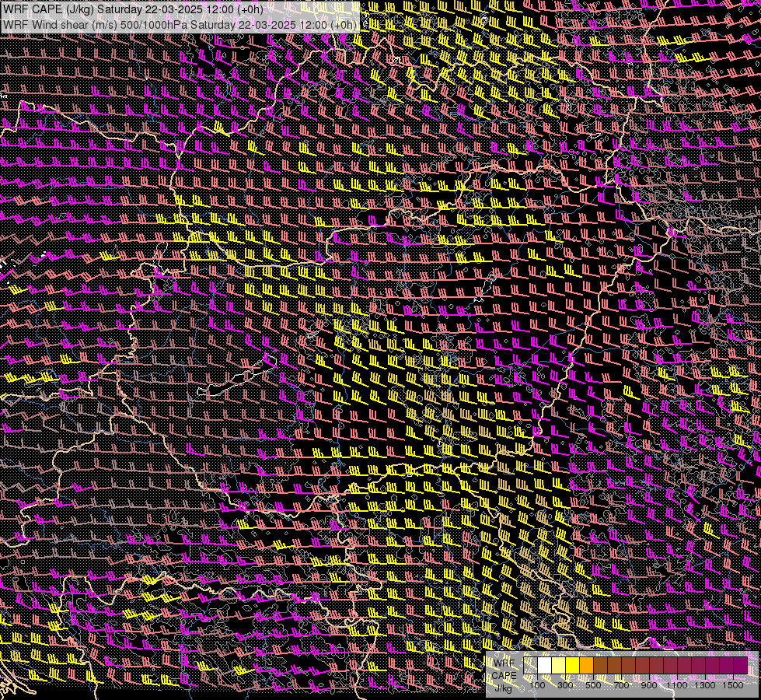Select the darkest purple swatch at legend end
Image resolution: width=761 pixels, height=700 pixels.
(741, 666)
